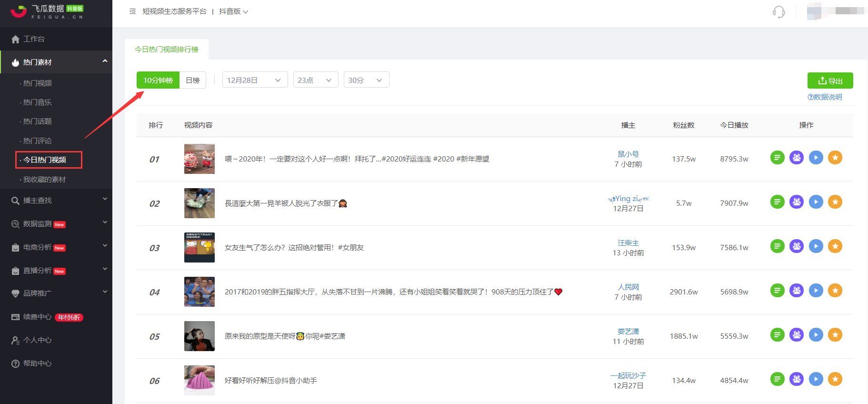Expand 直播分析 sidebar section
Image resolution: width=868 pixels, height=404 pixels.
click(x=56, y=271)
